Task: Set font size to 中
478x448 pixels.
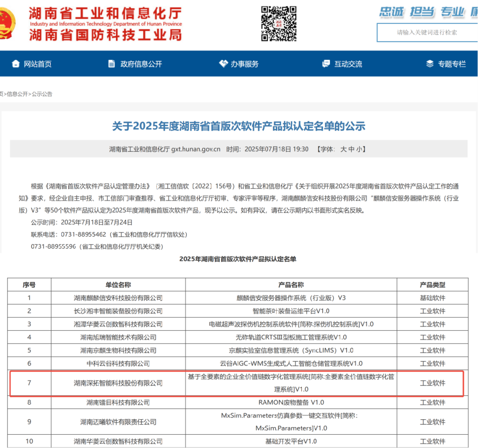Action: (x=351, y=149)
